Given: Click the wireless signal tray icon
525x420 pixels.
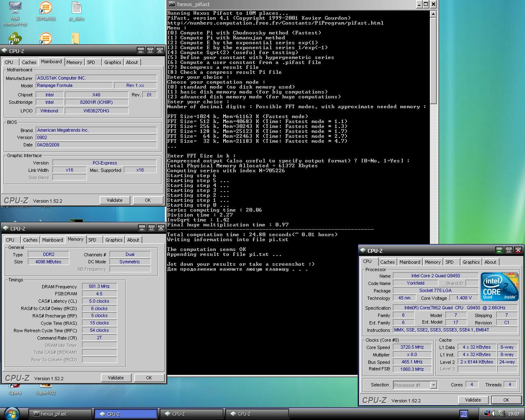Looking at the screenshot, I should [x=502, y=414].
